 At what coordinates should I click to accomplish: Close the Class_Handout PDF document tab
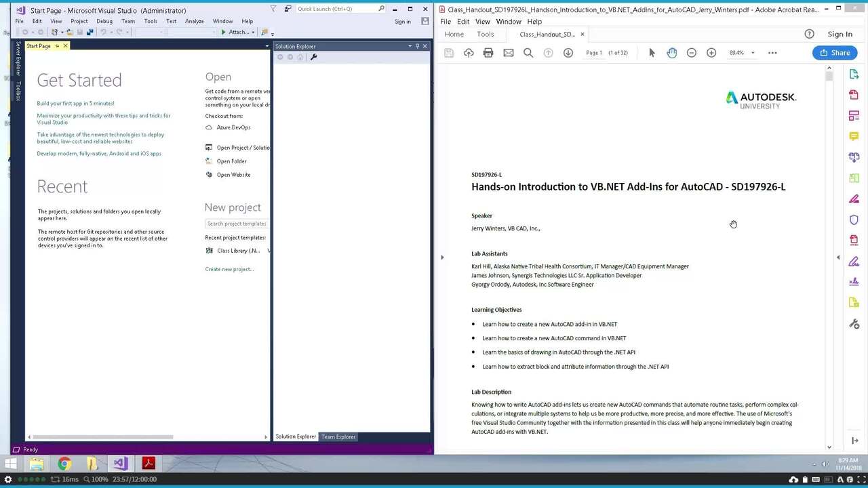pos(582,34)
